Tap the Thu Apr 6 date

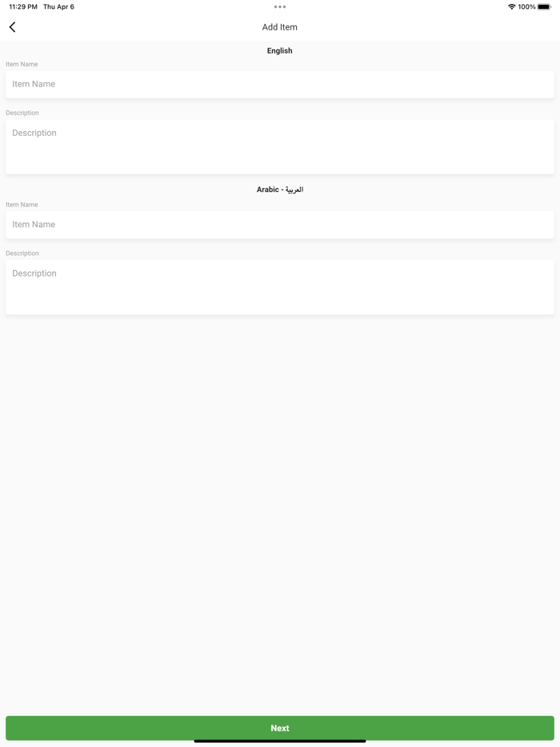(x=58, y=6)
